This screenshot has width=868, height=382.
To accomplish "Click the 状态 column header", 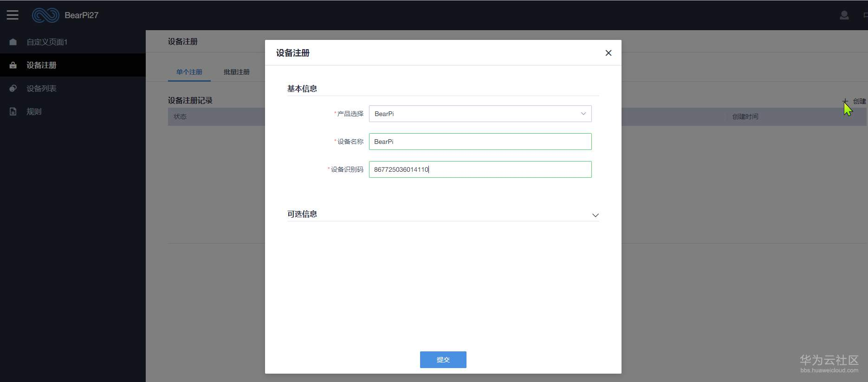I will coord(180,117).
